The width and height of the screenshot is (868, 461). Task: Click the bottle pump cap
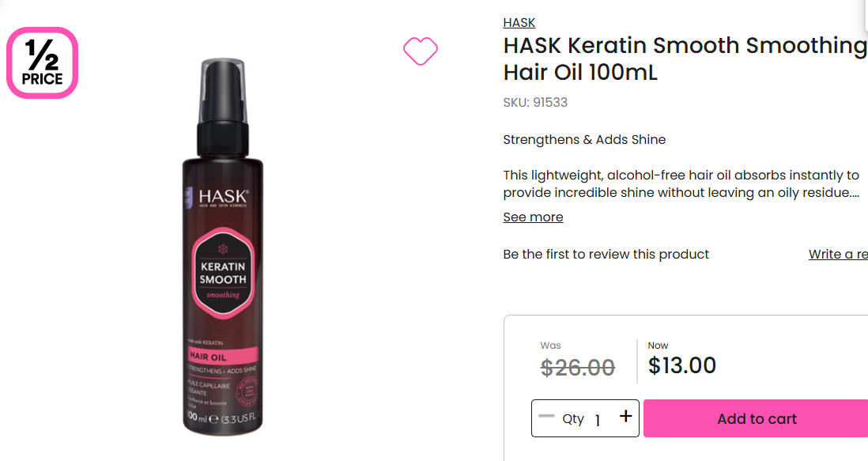223,108
